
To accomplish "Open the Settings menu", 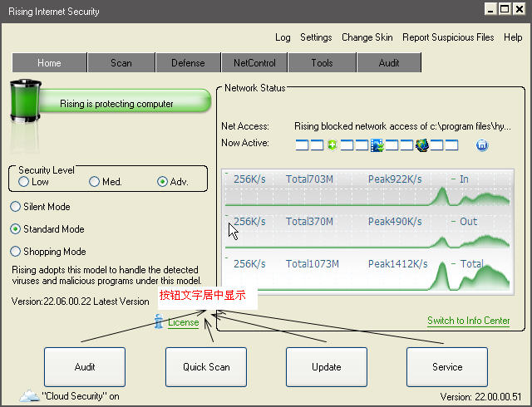I will pos(316,37).
